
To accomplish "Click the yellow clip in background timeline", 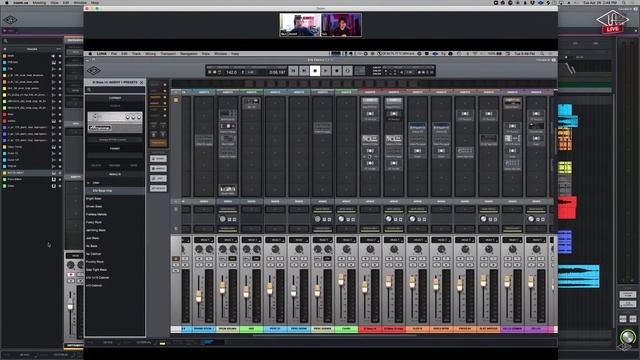I will coord(565,167).
